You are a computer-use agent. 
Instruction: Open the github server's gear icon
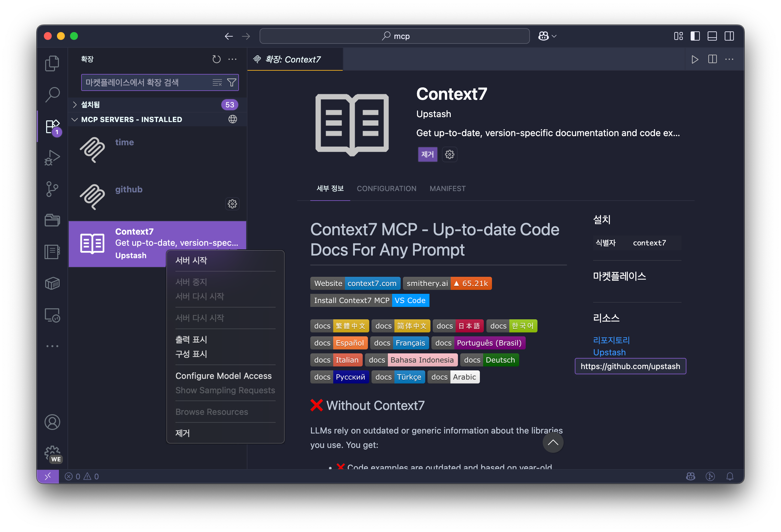click(232, 204)
